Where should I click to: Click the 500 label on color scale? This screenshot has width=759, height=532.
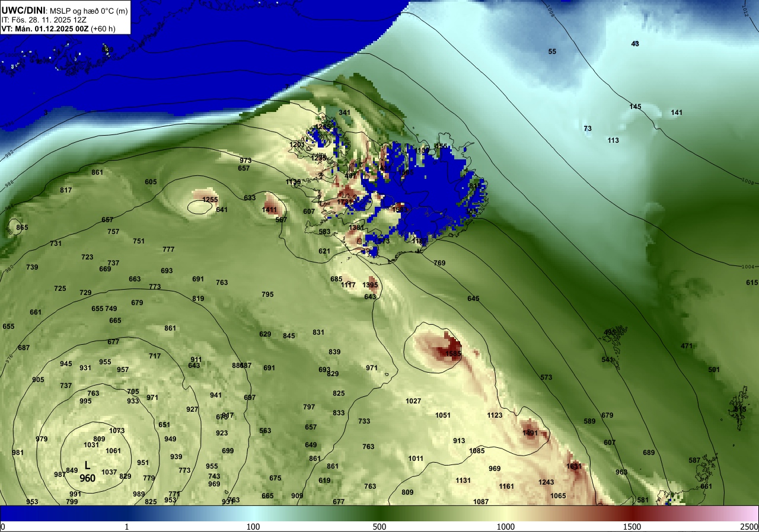pyautogui.click(x=379, y=527)
